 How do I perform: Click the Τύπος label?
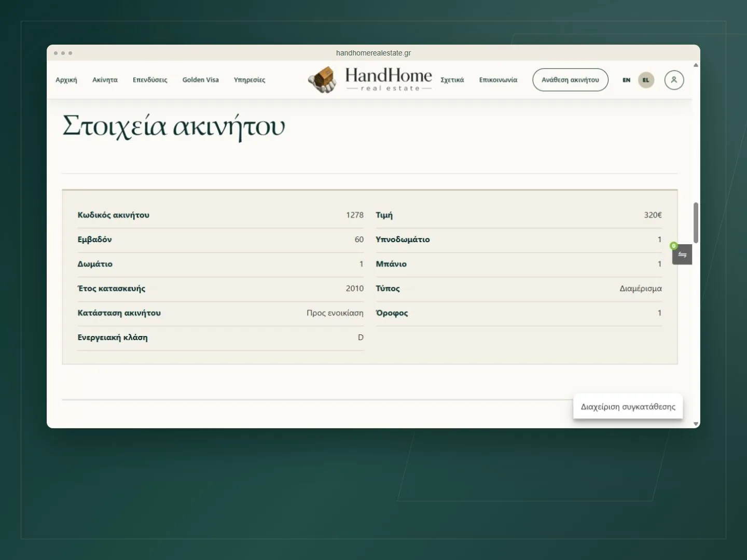[x=388, y=288]
